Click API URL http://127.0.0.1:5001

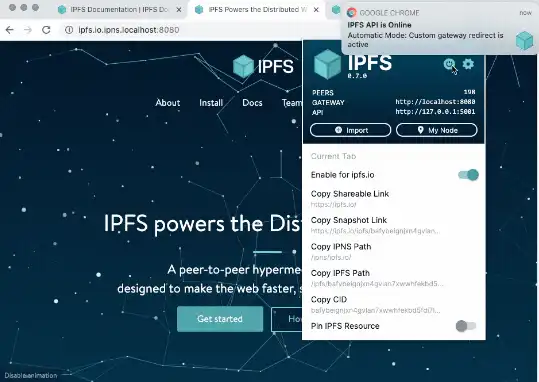click(x=435, y=111)
